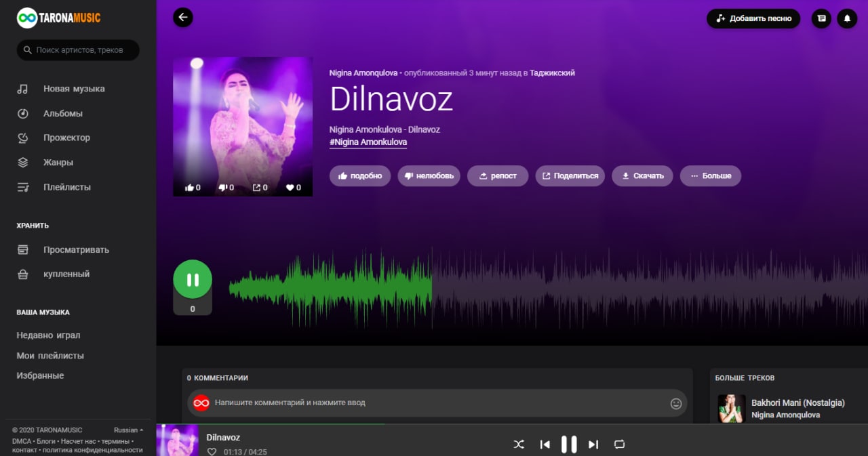
Task: Click the Прожектор spotlight icon
Action: [22, 138]
